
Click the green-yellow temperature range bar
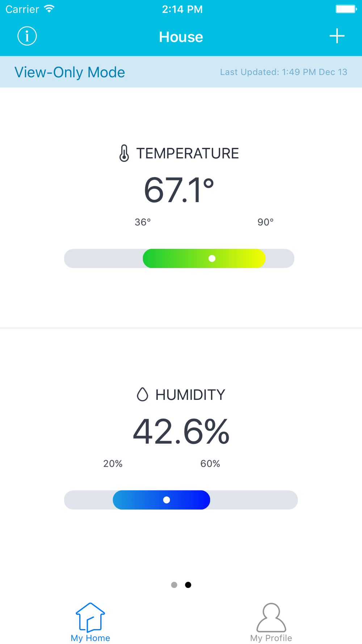(204, 258)
